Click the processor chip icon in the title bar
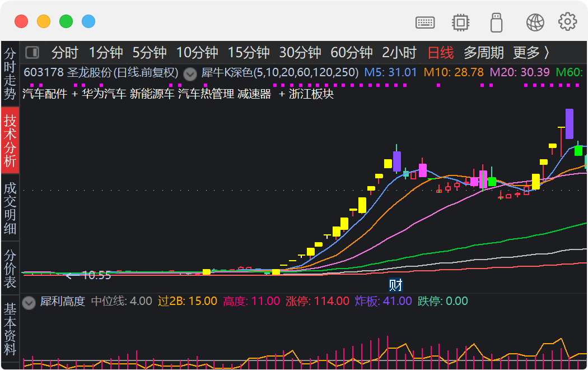This screenshot has width=588, height=370. [x=460, y=22]
